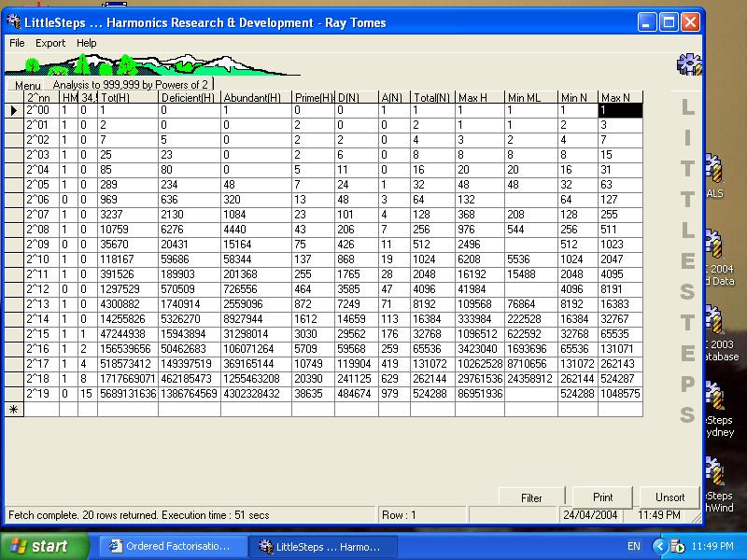Click the asterisk new record row
This screenshot has width=747, height=560.
tap(13, 409)
